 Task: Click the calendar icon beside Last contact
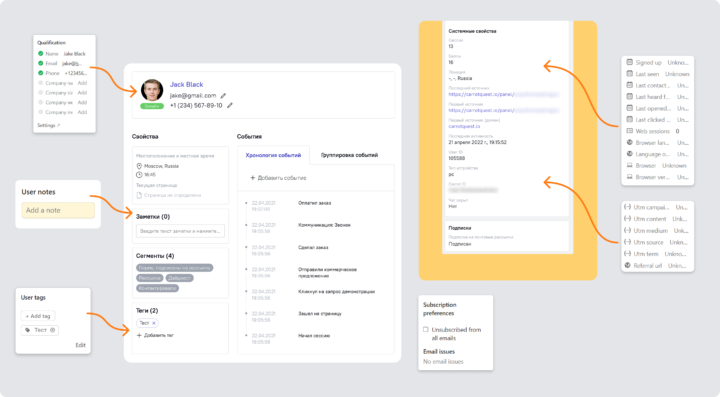[x=630, y=85]
